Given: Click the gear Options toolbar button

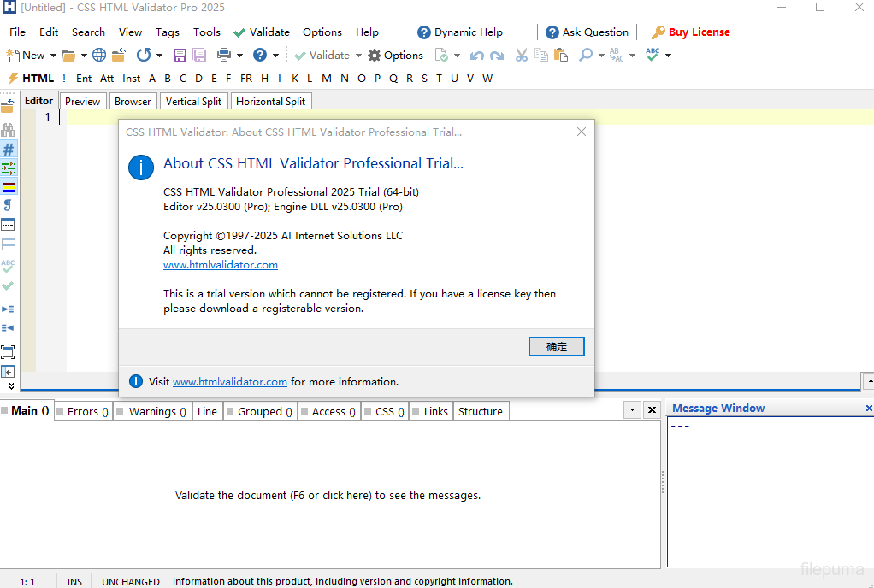Looking at the screenshot, I should (x=395, y=56).
